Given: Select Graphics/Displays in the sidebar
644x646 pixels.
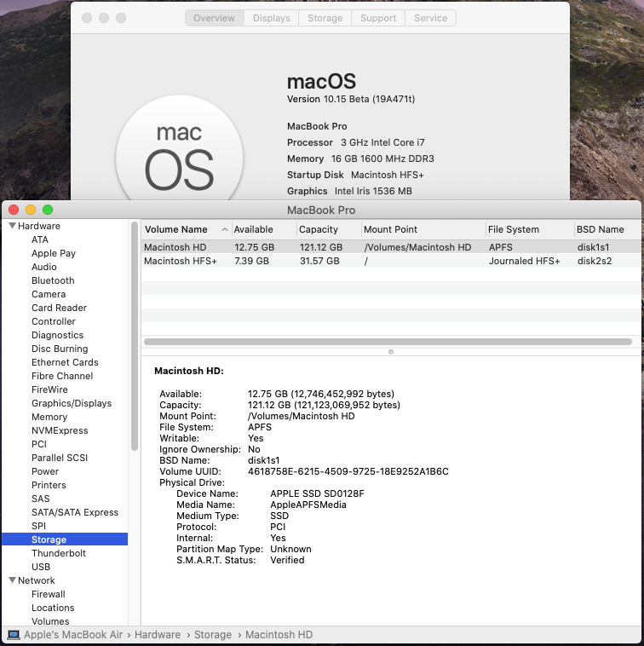Looking at the screenshot, I should pos(72,403).
